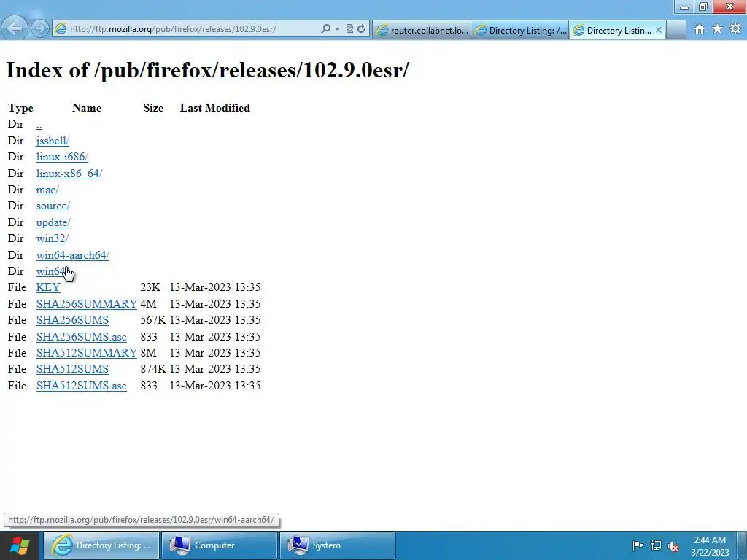Open the SHA256SUMS.asc file

[82, 337]
